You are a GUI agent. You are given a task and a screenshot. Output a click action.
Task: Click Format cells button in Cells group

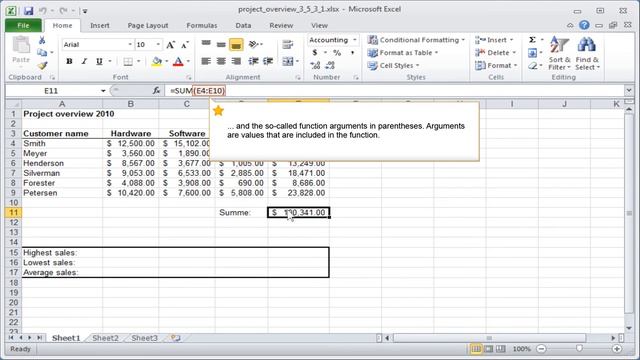[496, 65]
